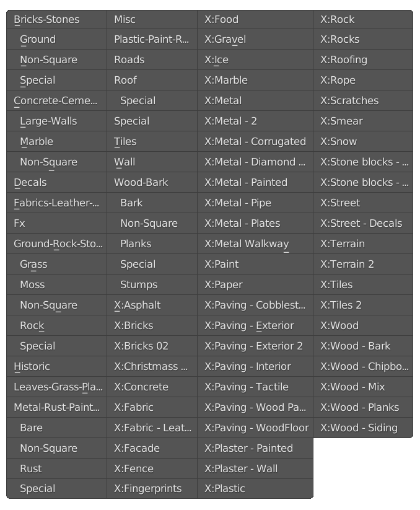Choose X:Plastic at column bottom
This screenshot has width=420, height=510.
pyautogui.click(x=255, y=488)
